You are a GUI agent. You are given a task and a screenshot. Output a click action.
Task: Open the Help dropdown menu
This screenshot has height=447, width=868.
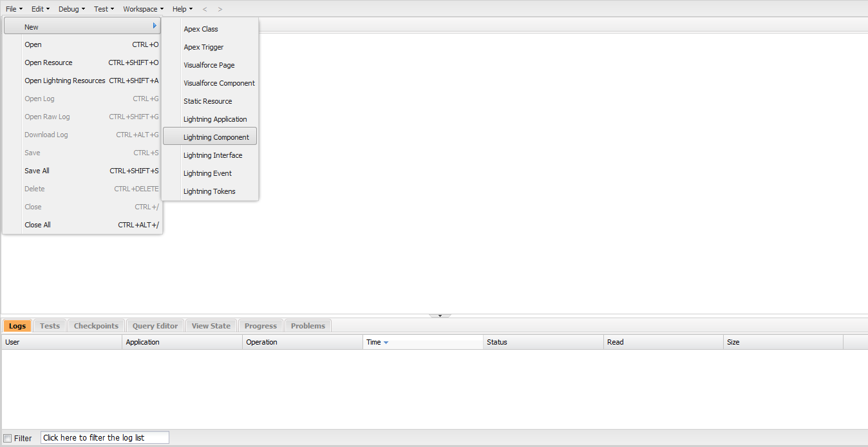tap(182, 9)
